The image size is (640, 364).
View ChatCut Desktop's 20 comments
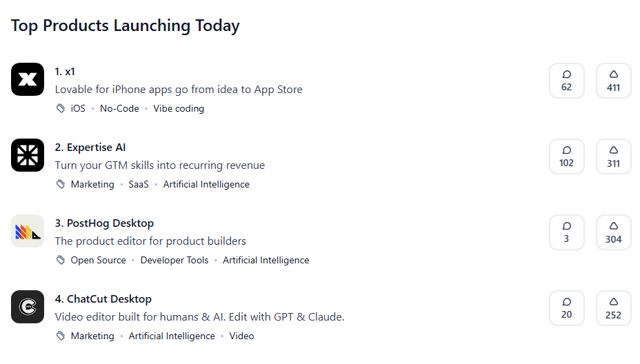pos(566,308)
